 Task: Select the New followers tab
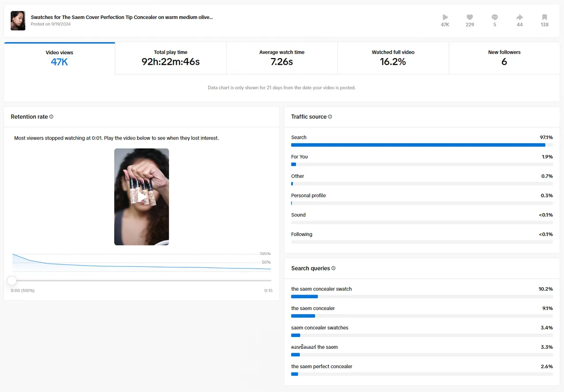pyautogui.click(x=504, y=58)
